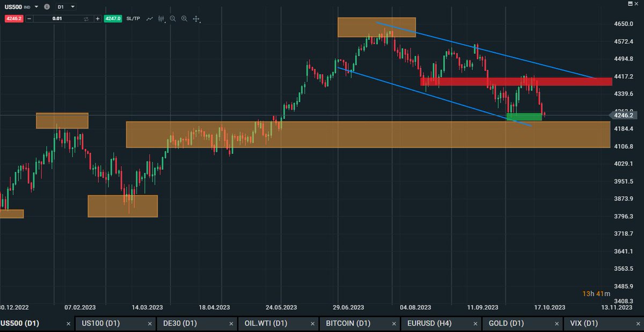The image size is (644, 332).
Task: Click the current price label 4246.2 on axis
Action: point(623,115)
